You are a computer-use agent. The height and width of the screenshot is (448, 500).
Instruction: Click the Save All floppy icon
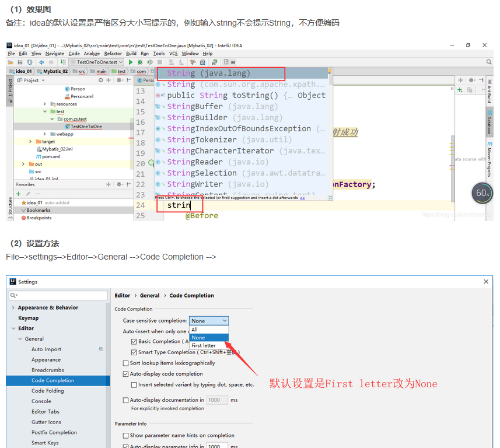(x=20, y=62)
